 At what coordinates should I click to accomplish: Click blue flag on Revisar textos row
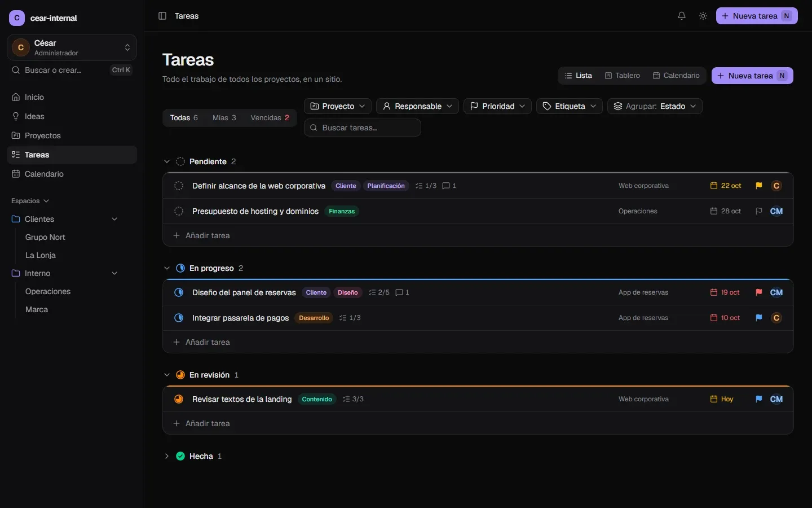[759, 399]
